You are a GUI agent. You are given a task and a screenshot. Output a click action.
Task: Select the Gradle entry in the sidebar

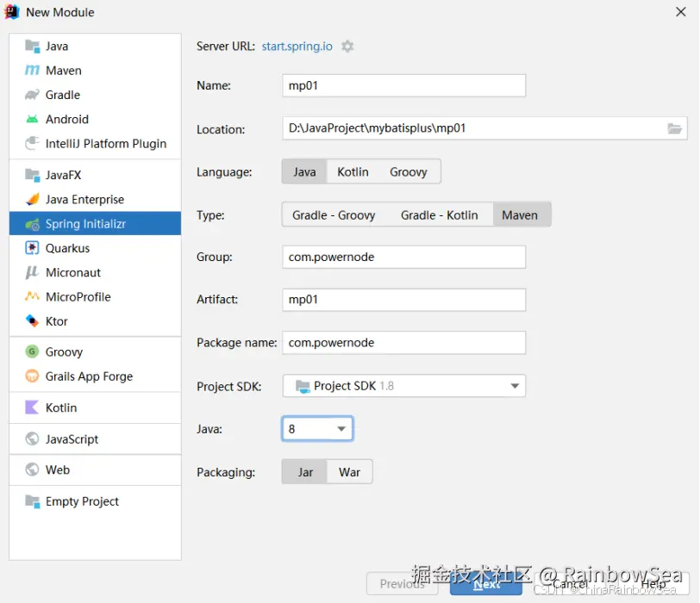click(x=95, y=95)
